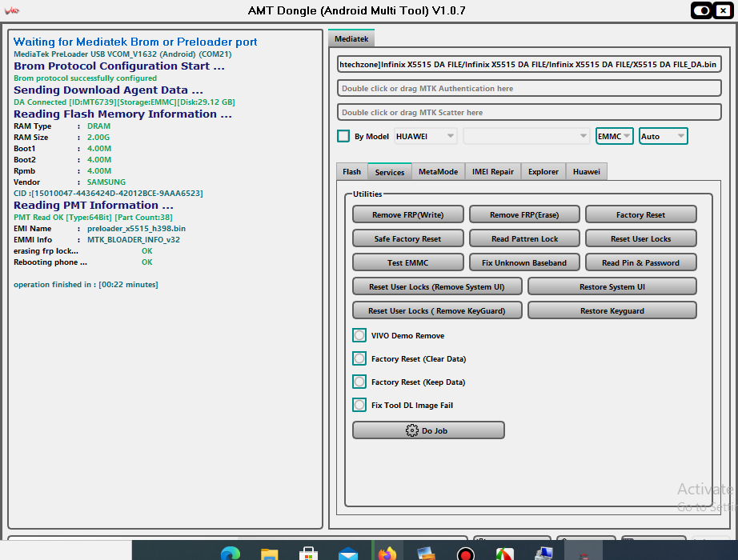Click 'operation finished in' log line
The image size is (738, 560).
[86, 284]
